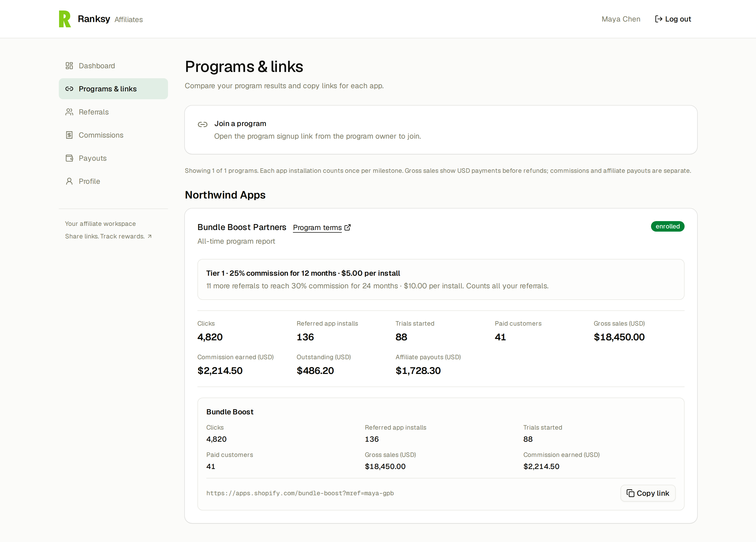The height and width of the screenshot is (542, 756).
Task: Click the Programs & links page heading
Action: (x=244, y=66)
